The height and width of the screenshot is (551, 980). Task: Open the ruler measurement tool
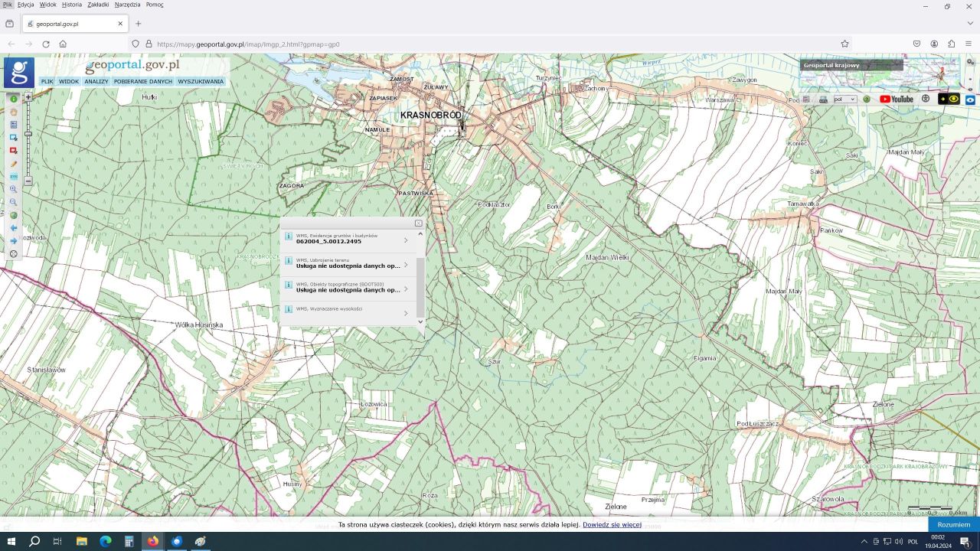14,176
